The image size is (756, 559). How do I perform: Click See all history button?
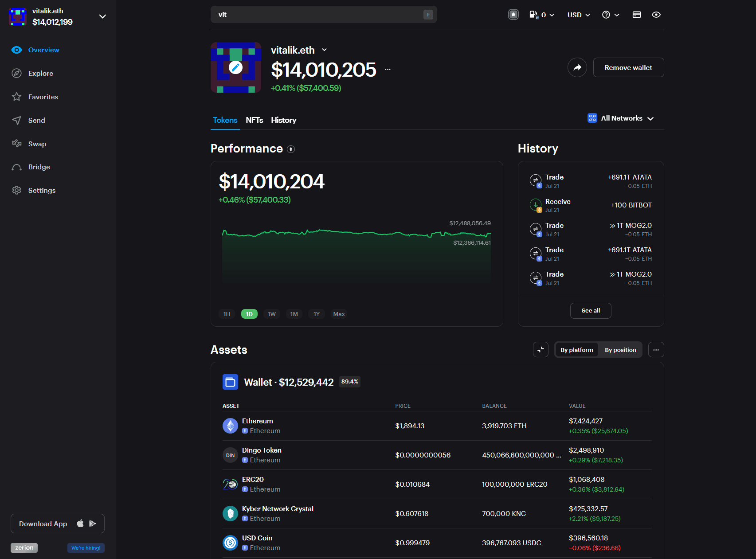tap(591, 311)
